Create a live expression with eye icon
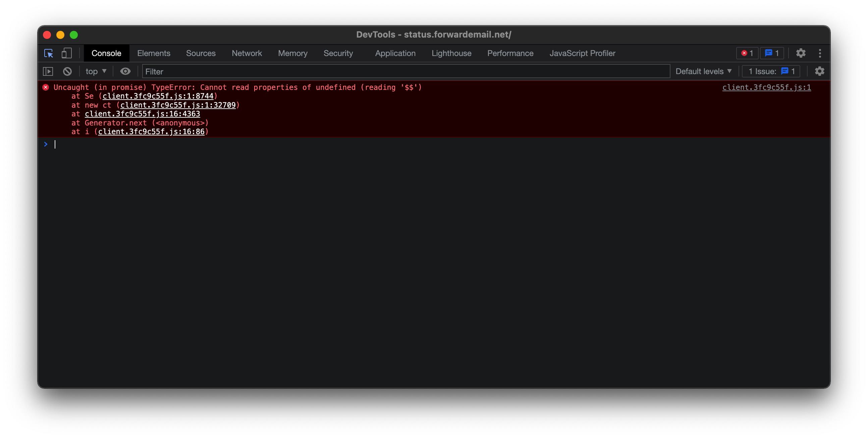 (x=125, y=71)
